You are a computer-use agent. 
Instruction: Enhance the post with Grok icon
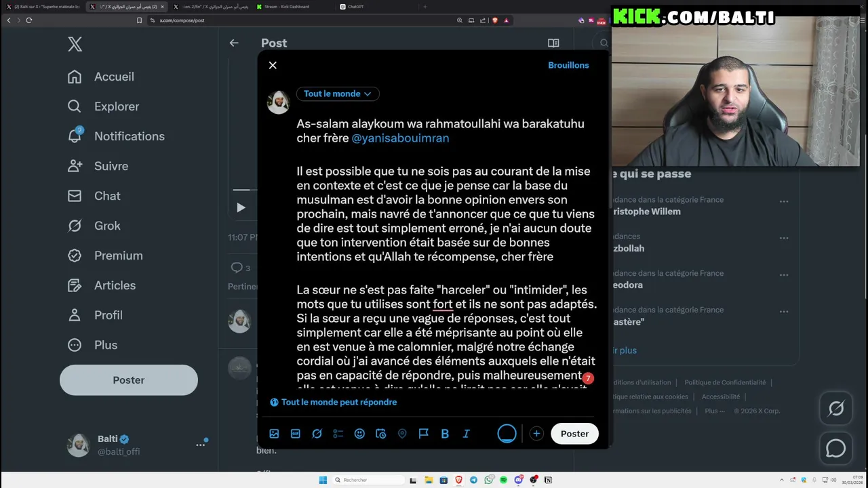317,434
